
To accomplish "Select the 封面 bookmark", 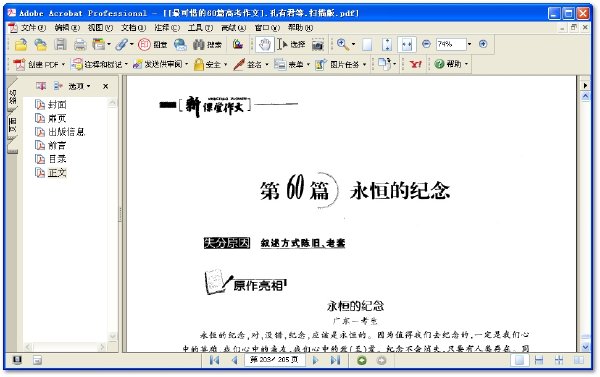I will point(57,104).
